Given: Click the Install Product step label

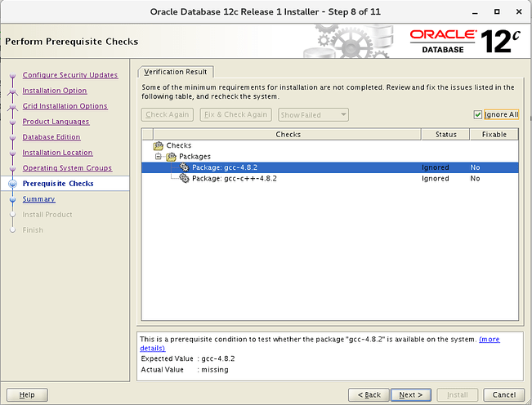Looking at the screenshot, I should tap(47, 215).
